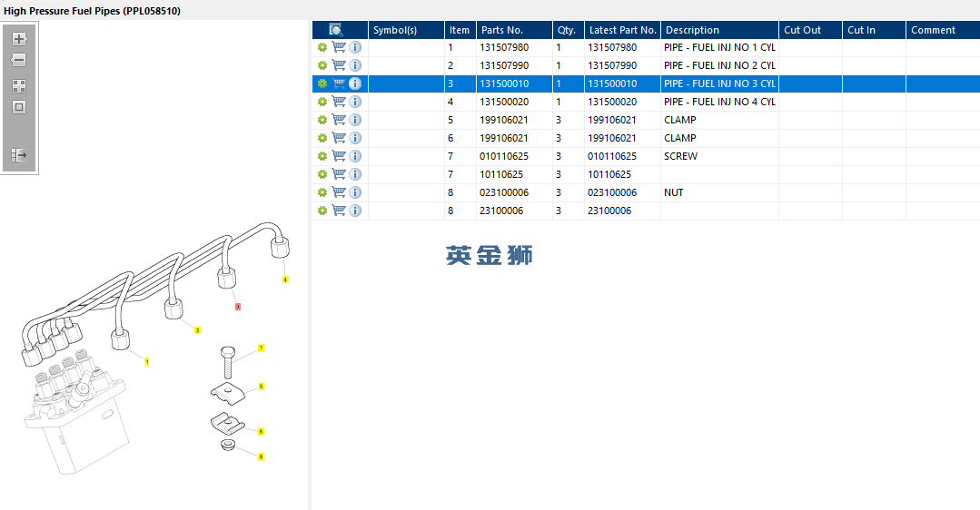Click yellow callout 4 on diagram
The height and width of the screenshot is (510, 980).
coord(285,280)
